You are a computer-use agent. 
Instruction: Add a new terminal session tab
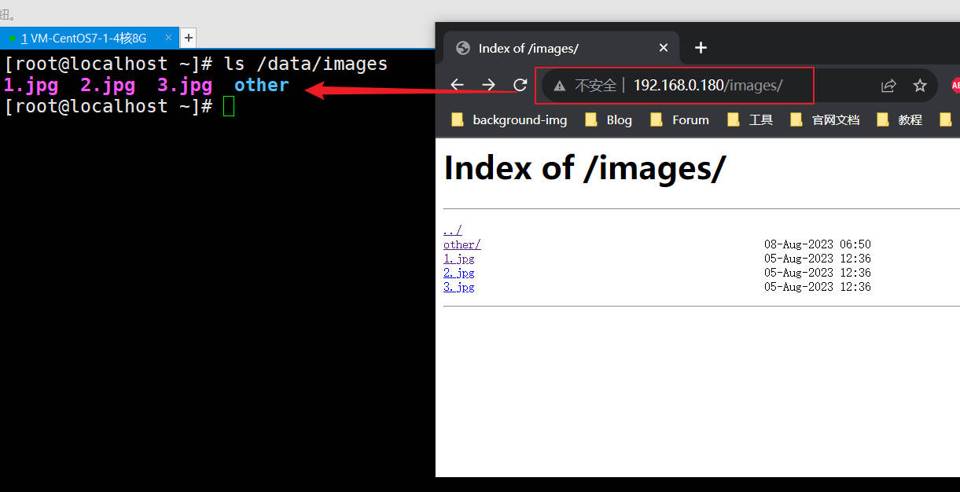pyautogui.click(x=188, y=38)
